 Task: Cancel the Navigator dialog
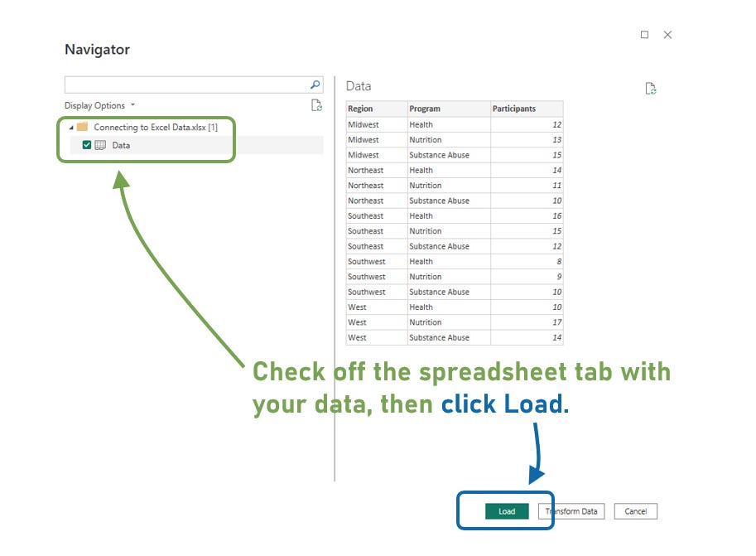(x=635, y=511)
